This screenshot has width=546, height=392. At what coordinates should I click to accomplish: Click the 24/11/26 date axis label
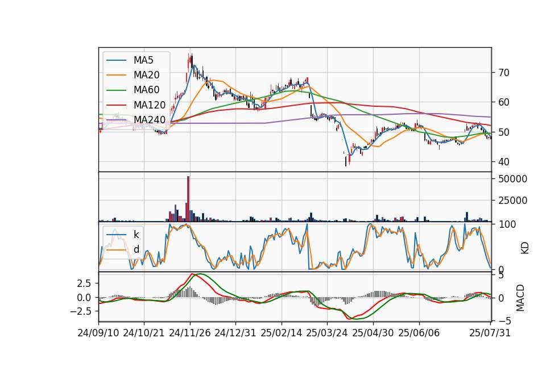click(x=190, y=333)
